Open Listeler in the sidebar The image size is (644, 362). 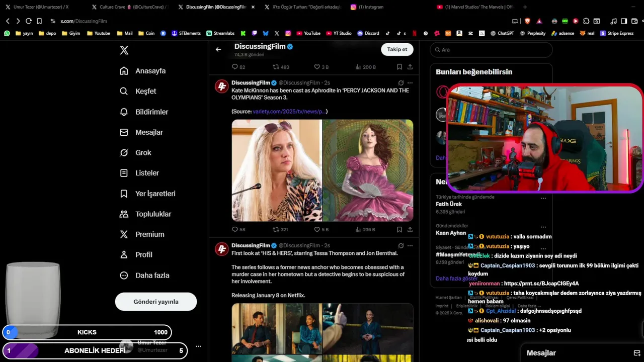pos(139,173)
